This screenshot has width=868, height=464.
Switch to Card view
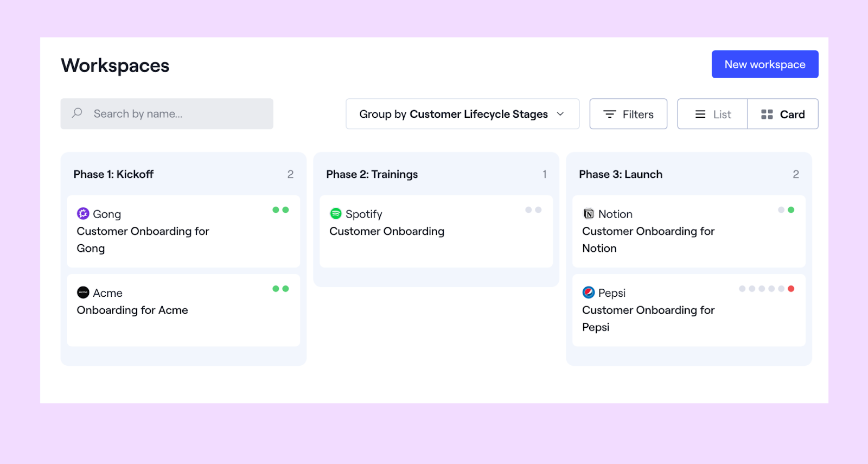pyautogui.click(x=783, y=114)
